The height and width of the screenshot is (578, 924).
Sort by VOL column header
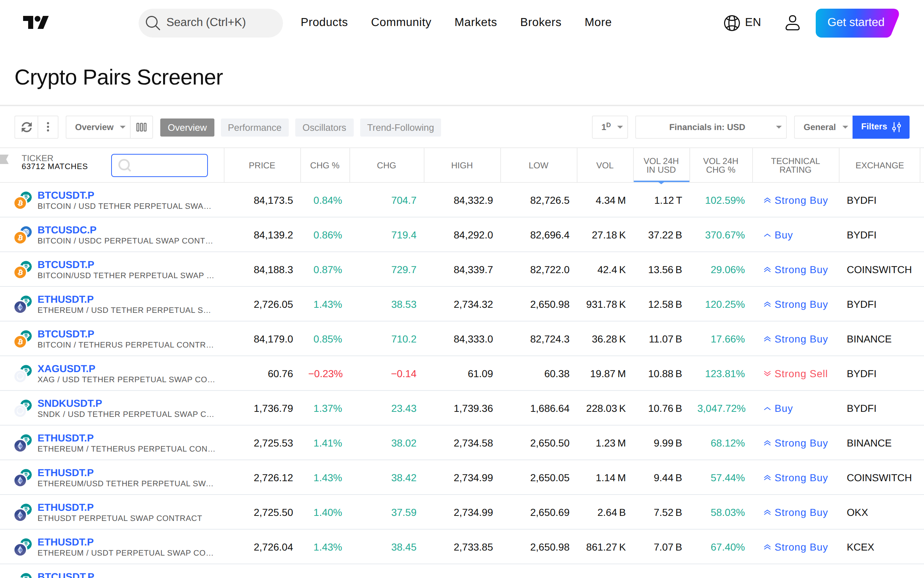tap(605, 165)
